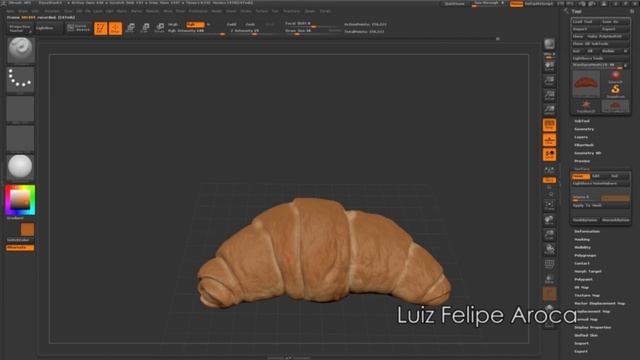640x360 pixels.
Task: Expand the Geometry HD section
Action: pos(587,153)
